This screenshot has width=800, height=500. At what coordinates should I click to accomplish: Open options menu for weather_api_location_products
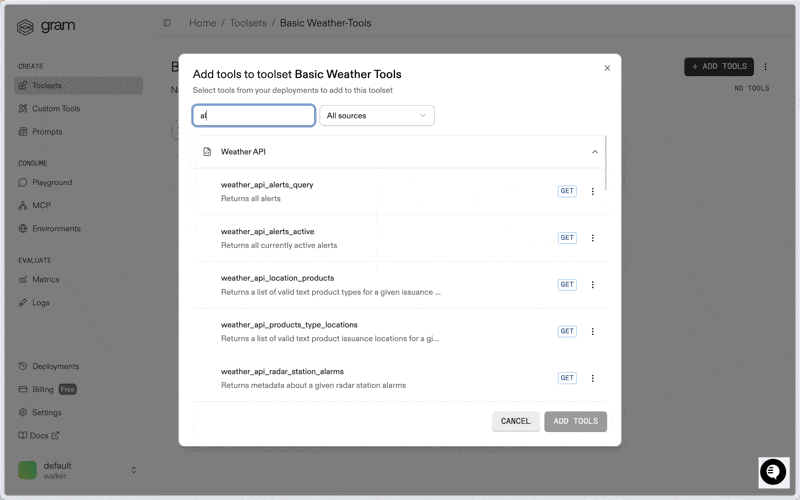tap(592, 285)
